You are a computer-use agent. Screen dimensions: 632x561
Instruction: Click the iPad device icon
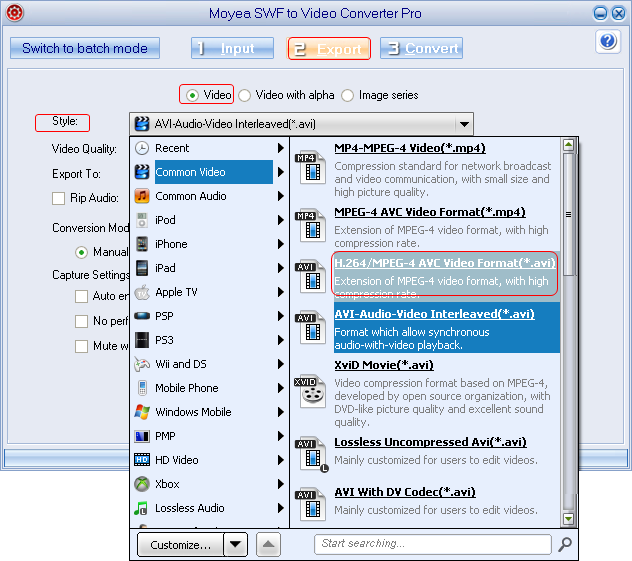point(142,268)
